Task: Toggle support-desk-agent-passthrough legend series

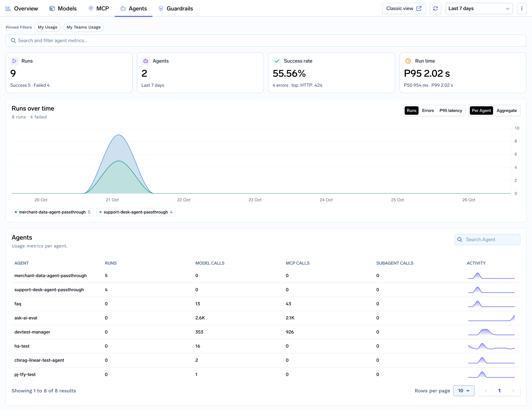Action: [136, 212]
